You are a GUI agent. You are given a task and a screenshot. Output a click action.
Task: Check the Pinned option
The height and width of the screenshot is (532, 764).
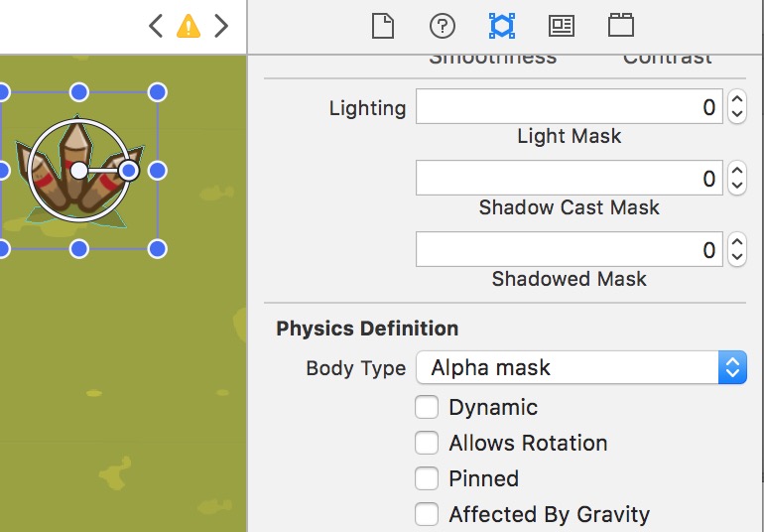tap(427, 478)
